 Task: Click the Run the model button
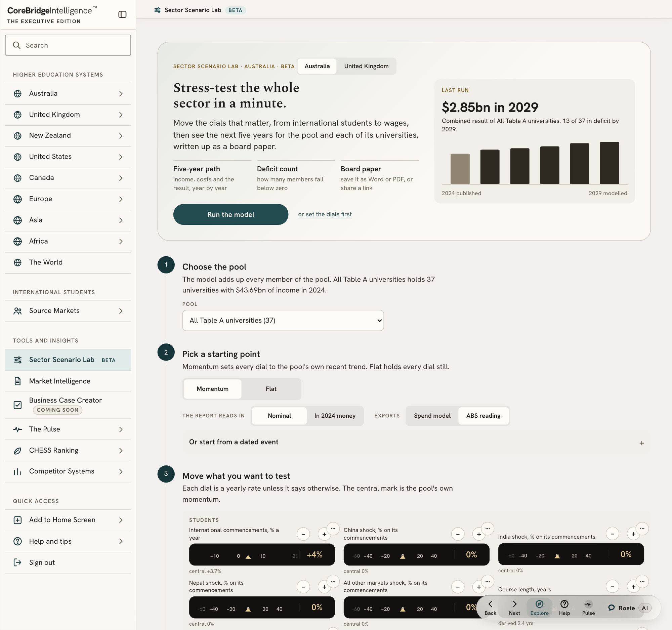[230, 214]
